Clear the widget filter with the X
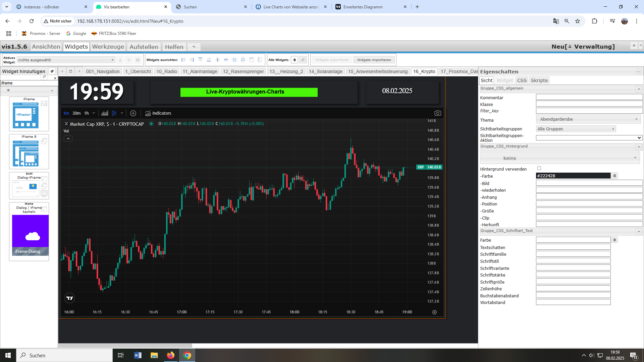The width and height of the screenshot is (644, 362). tap(55, 78)
